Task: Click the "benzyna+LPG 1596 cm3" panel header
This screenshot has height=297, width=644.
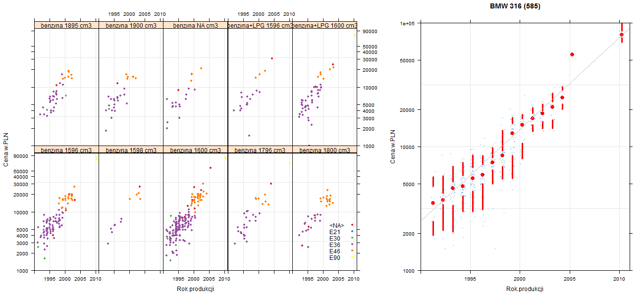Action: [260, 25]
